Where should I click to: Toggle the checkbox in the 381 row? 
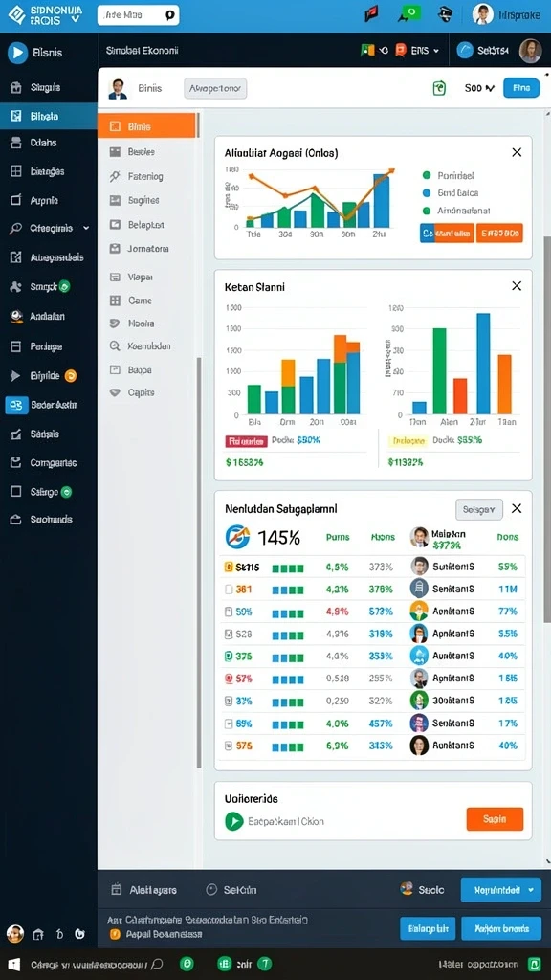[229, 589]
